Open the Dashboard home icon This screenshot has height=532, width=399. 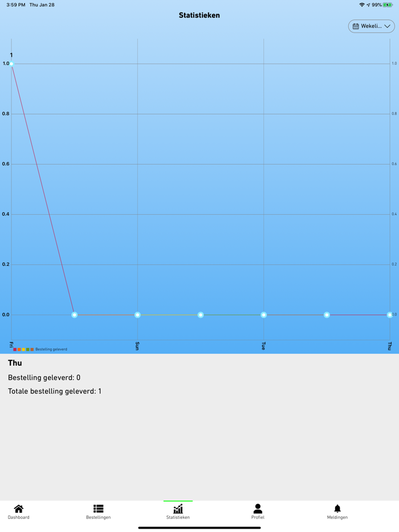coord(19,509)
